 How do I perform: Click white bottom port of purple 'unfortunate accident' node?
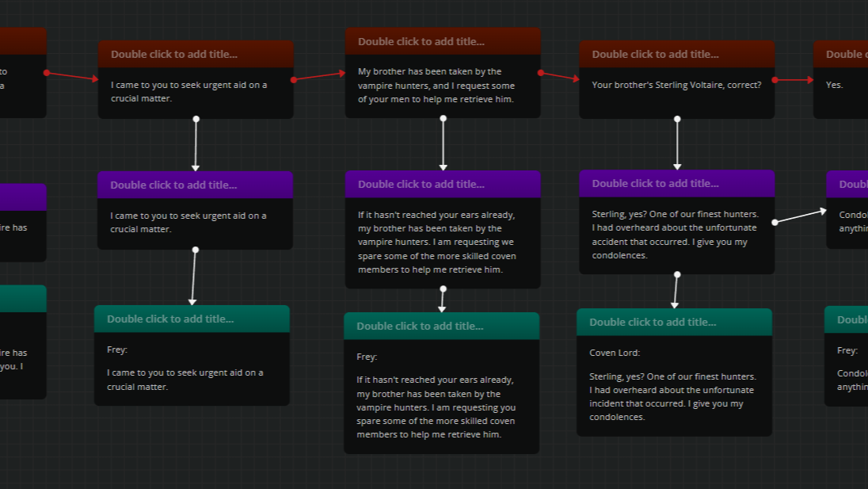coord(677,274)
